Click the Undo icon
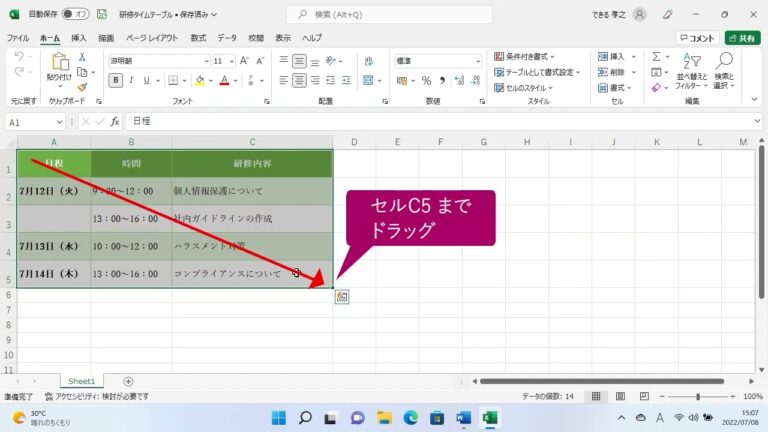 (x=19, y=56)
